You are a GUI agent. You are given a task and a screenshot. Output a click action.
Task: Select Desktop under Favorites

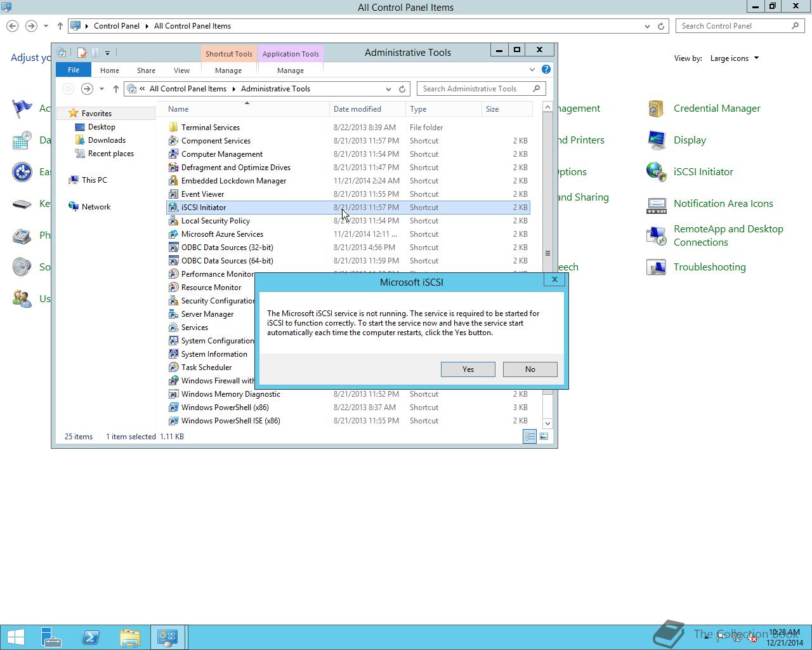point(101,127)
